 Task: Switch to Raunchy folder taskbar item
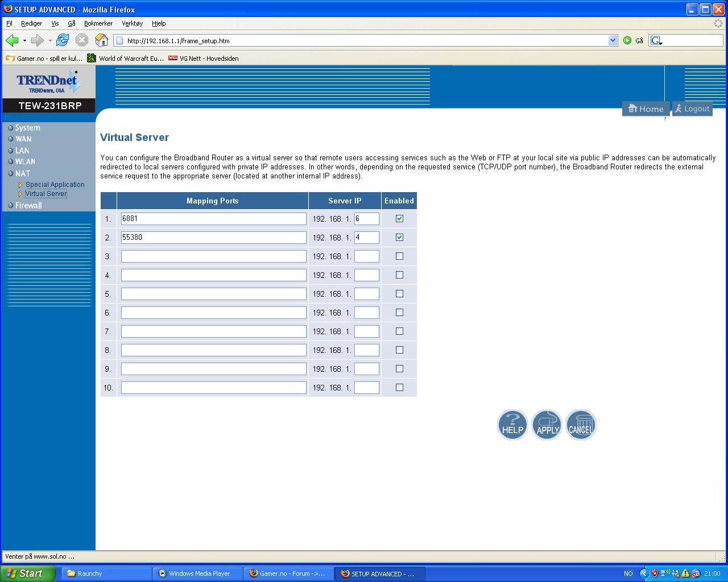click(x=107, y=573)
